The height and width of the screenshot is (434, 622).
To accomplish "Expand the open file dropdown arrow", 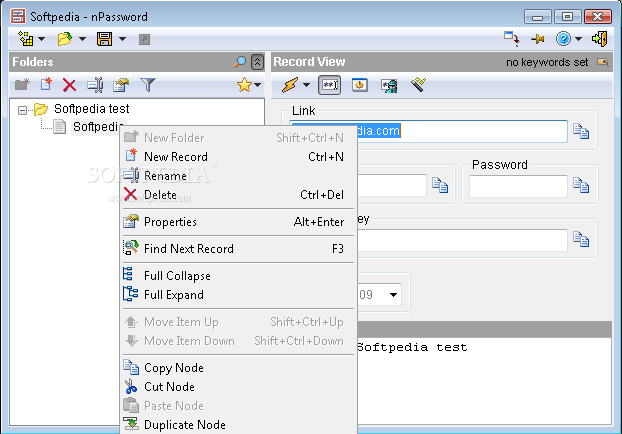I will pyautogui.click(x=82, y=39).
